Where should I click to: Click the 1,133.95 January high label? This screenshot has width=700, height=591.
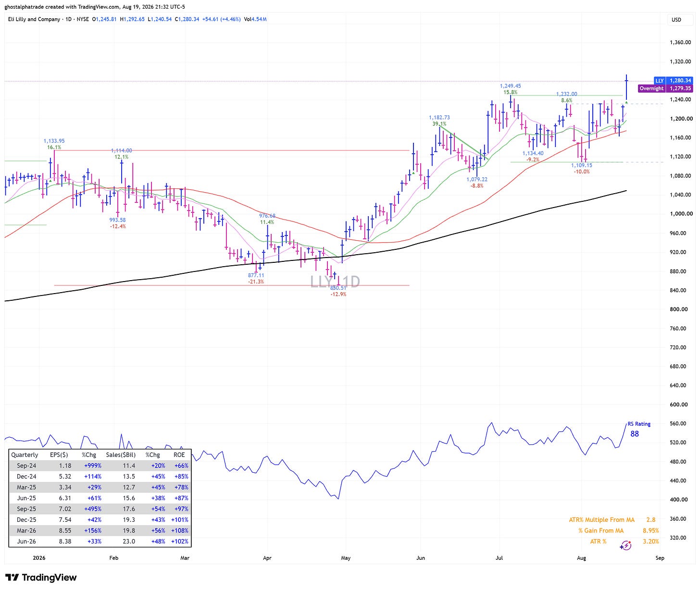click(x=54, y=141)
